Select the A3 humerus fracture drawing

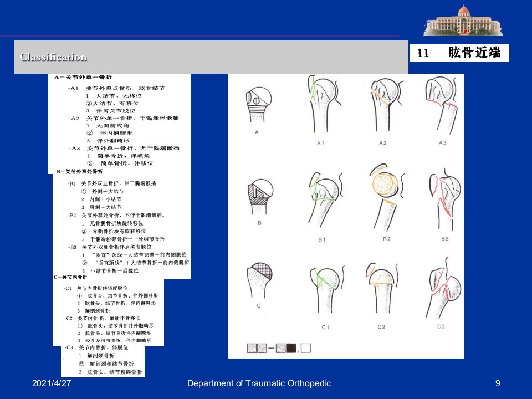click(442, 105)
